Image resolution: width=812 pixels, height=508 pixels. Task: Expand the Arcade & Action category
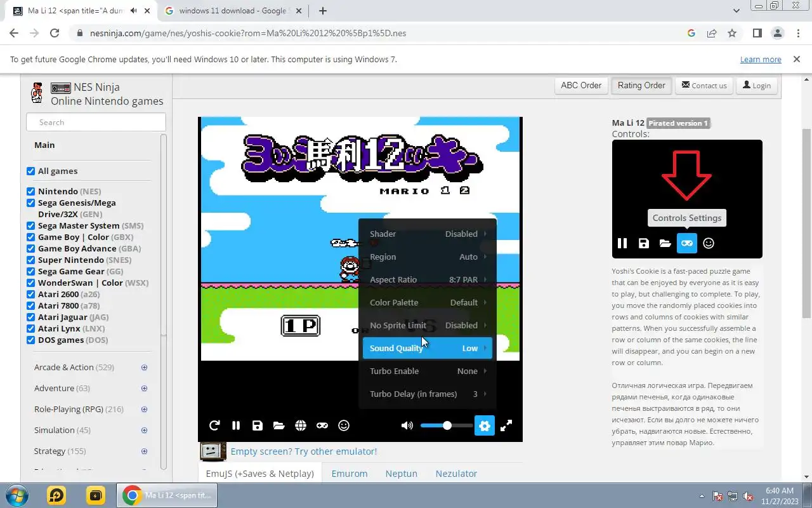[144, 367]
